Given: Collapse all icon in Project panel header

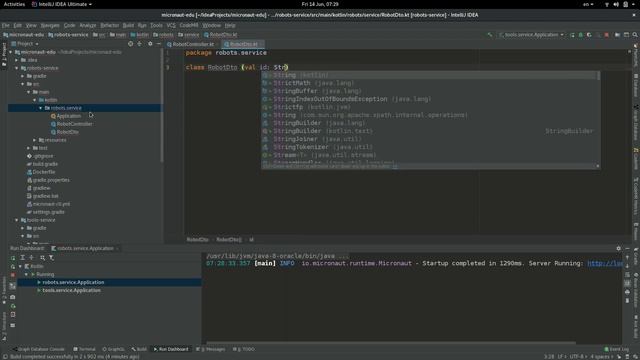Looking at the screenshot, I should 140,44.
